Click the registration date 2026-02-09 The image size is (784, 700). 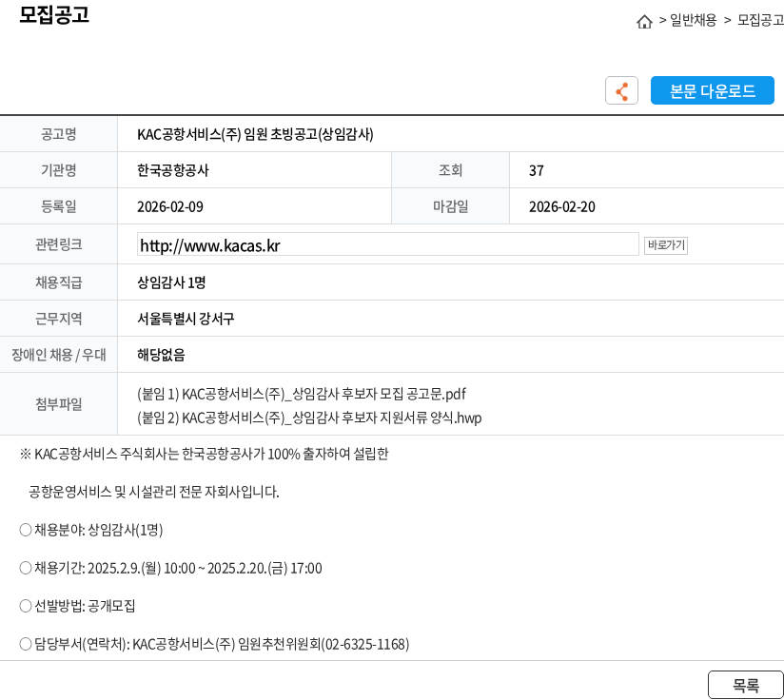pyautogui.click(x=170, y=206)
